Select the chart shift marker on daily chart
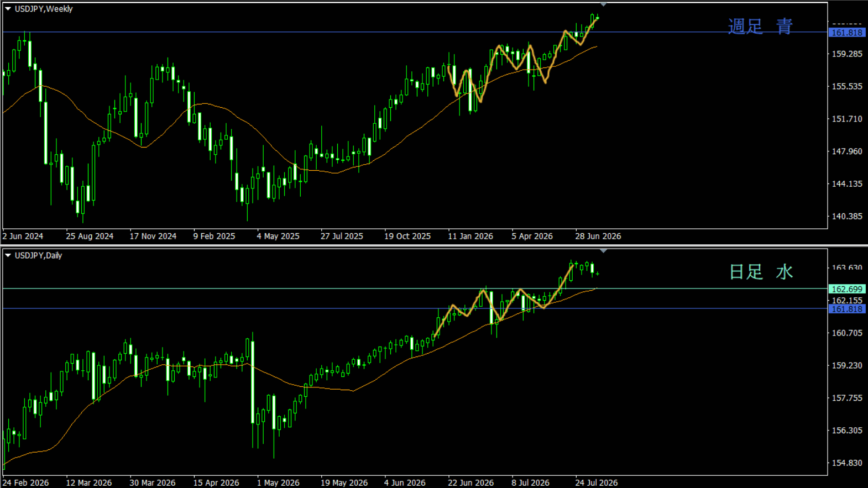This screenshot has height=488, width=868. pyautogui.click(x=604, y=251)
